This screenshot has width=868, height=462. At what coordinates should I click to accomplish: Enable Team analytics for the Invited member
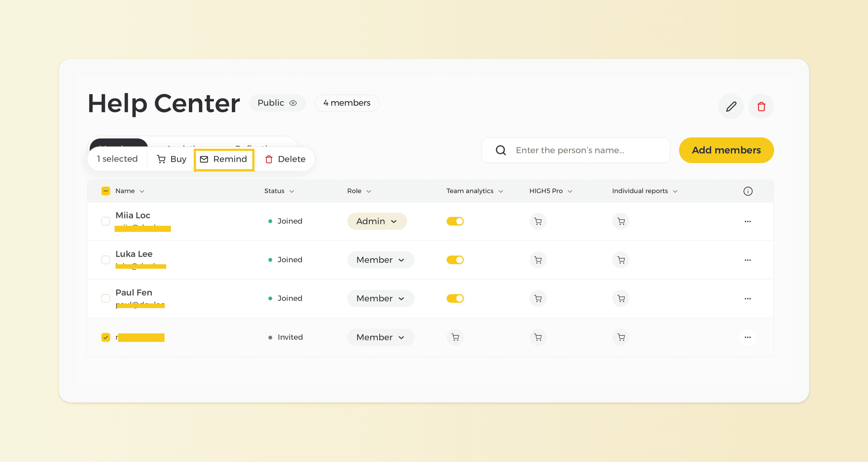[x=455, y=337]
